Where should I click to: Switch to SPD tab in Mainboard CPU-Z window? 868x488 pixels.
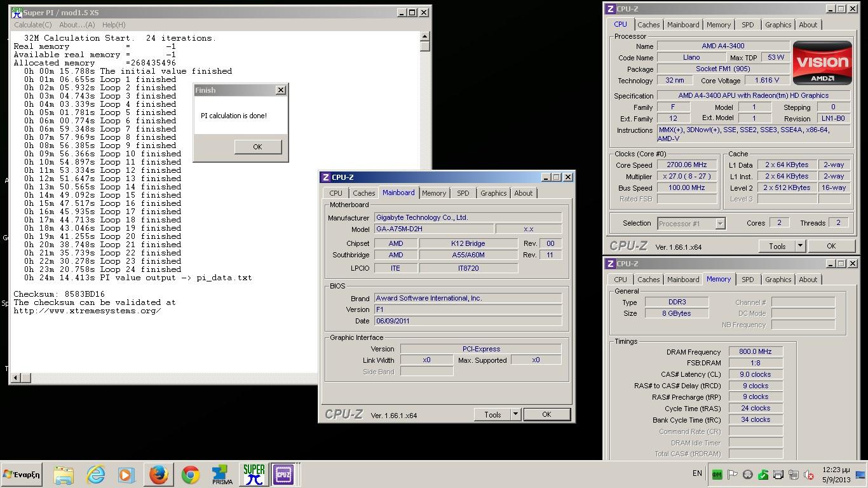click(x=463, y=193)
